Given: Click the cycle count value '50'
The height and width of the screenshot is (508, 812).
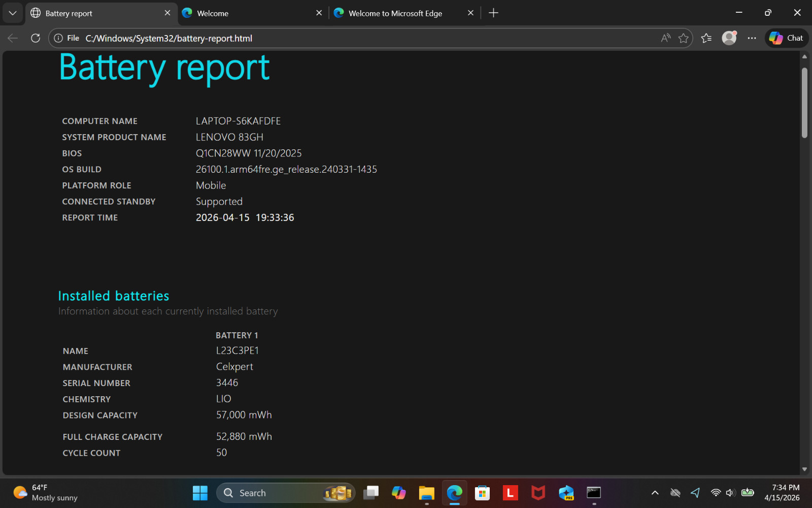Looking at the screenshot, I should tap(222, 453).
